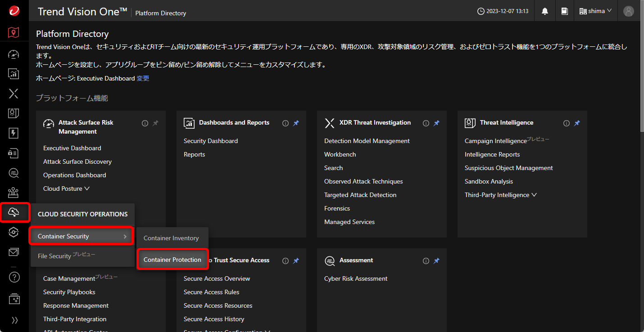Expand Third-Party Intelligence options
The height and width of the screenshot is (332, 644).
coord(535,195)
